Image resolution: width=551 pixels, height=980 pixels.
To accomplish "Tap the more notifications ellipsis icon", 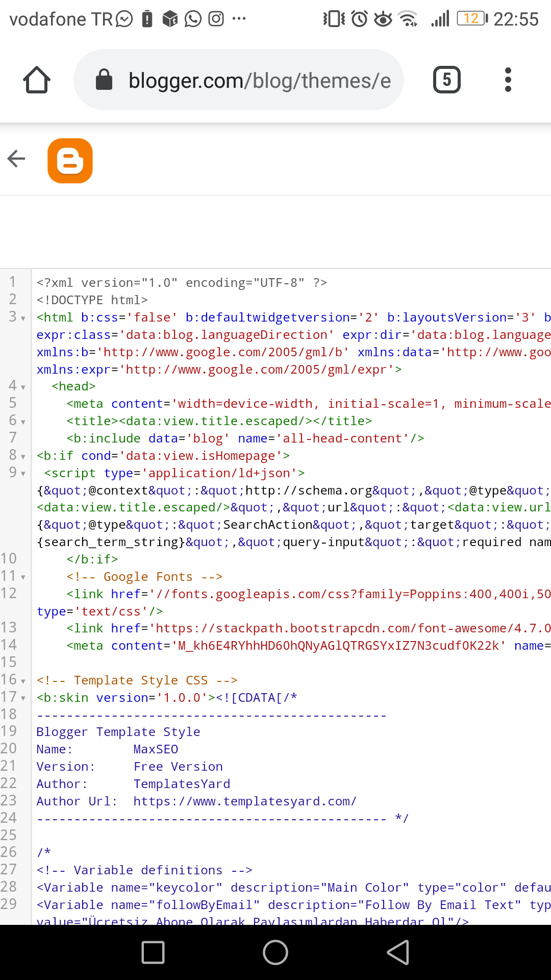I will point(239,19).
